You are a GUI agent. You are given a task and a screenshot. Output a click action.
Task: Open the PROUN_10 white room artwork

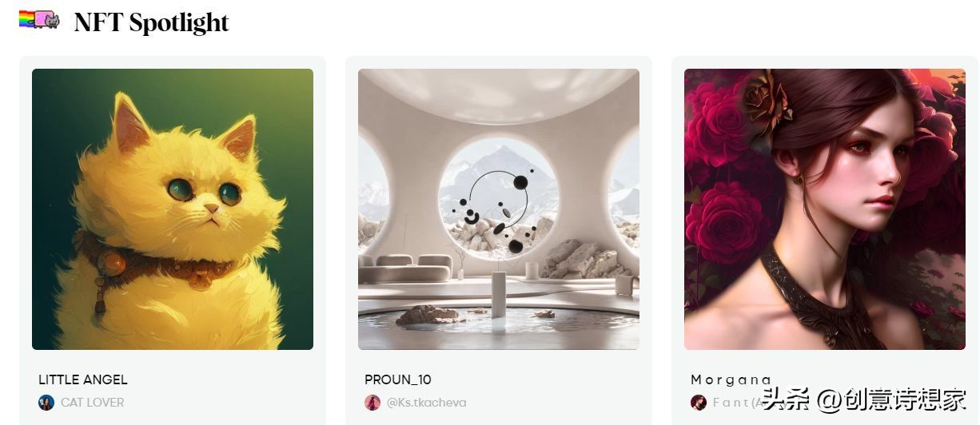(x=499, y=209)
